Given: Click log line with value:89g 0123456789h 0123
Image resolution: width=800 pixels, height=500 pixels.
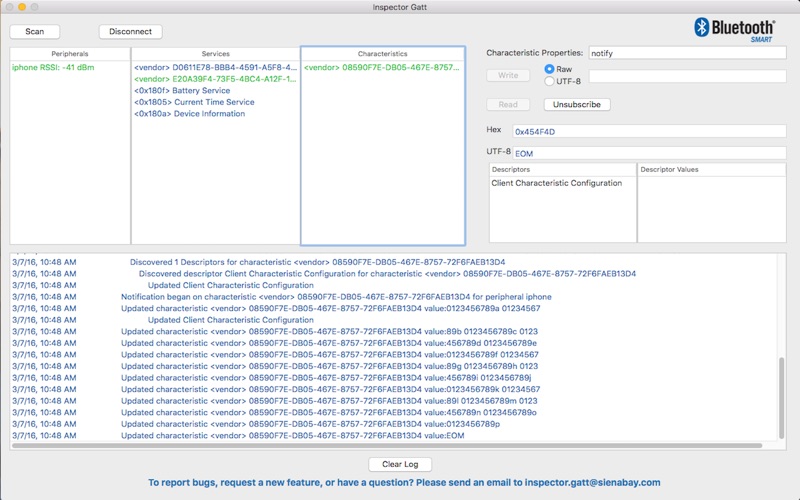Looking at the screenshot, I should [x=329, y=366].
